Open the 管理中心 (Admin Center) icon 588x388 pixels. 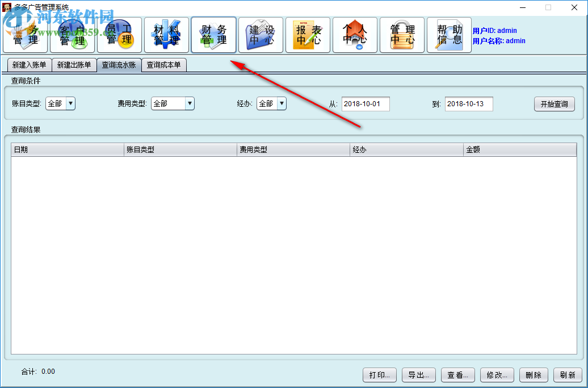[x=402, y=35]
